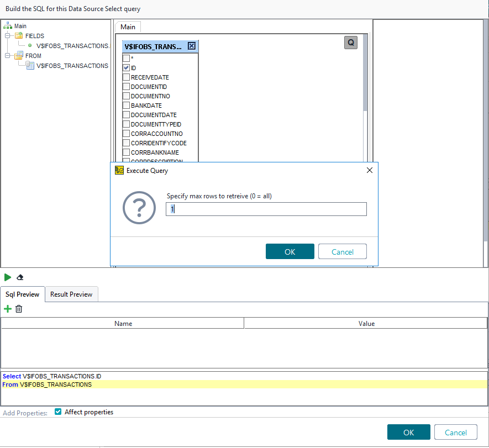Cancel the Execute Query dialog
This screenshot has width=489, height=448.
pos(343,252)
